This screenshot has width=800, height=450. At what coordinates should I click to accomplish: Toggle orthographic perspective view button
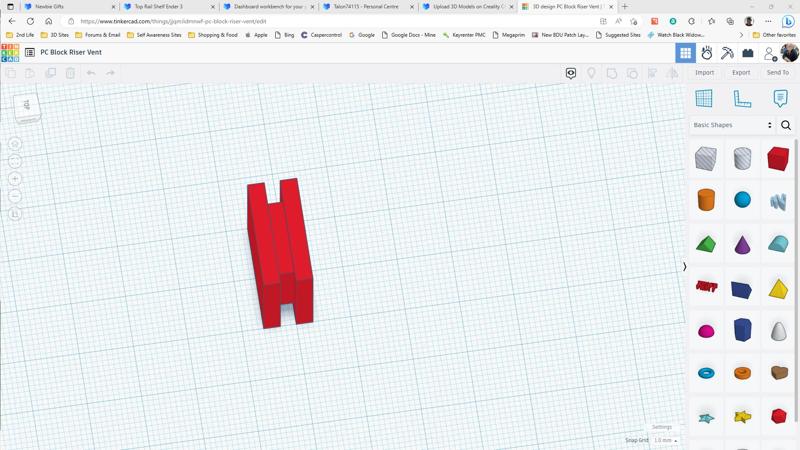(15, 214)
